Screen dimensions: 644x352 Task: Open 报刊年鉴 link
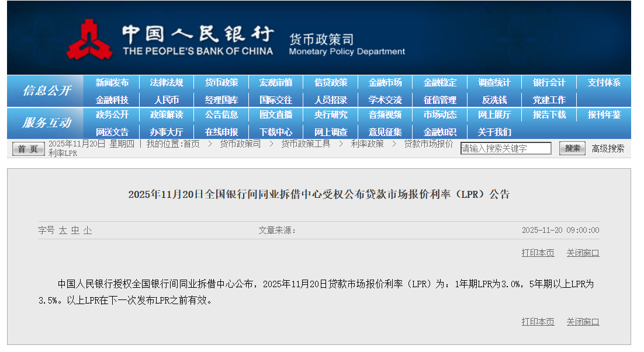(x=604, y=114)
